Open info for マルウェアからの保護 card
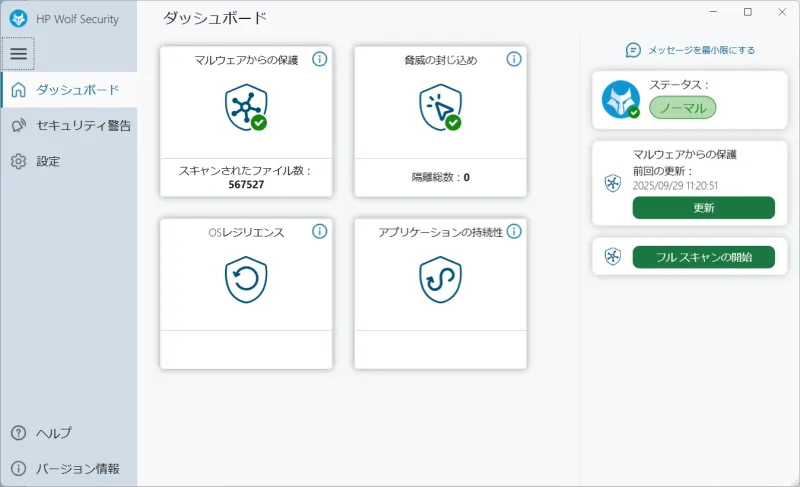 [320, 59]
